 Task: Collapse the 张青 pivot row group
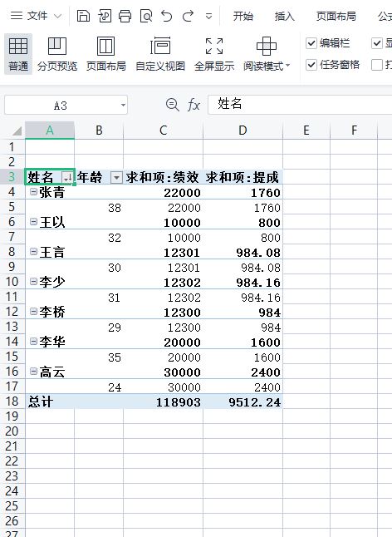point(33,192)
